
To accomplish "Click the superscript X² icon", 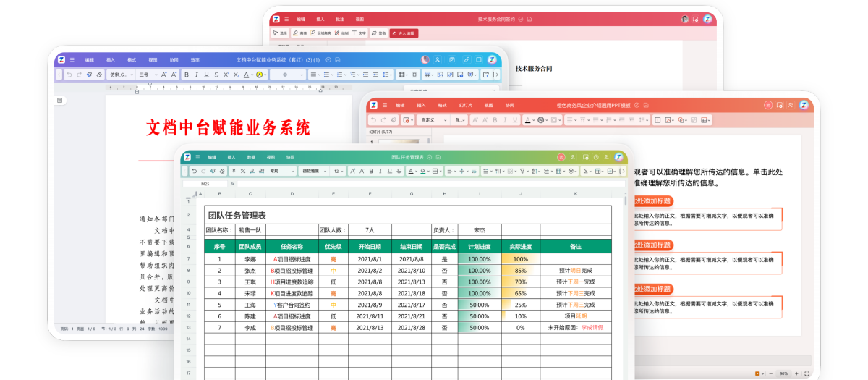I will click(226, 75).
